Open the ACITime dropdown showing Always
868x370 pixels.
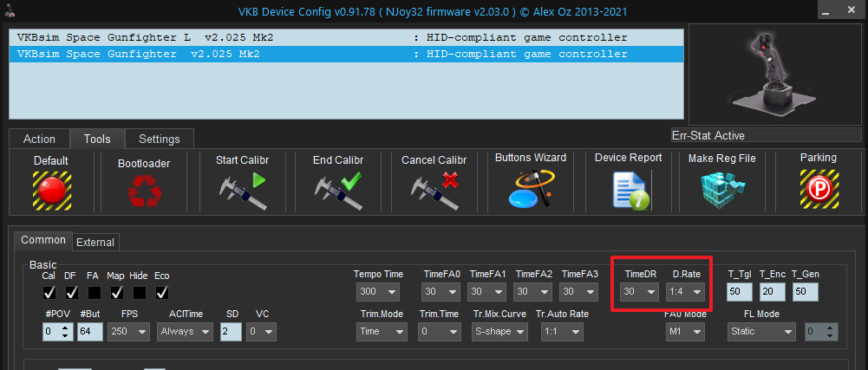point(185,331)
